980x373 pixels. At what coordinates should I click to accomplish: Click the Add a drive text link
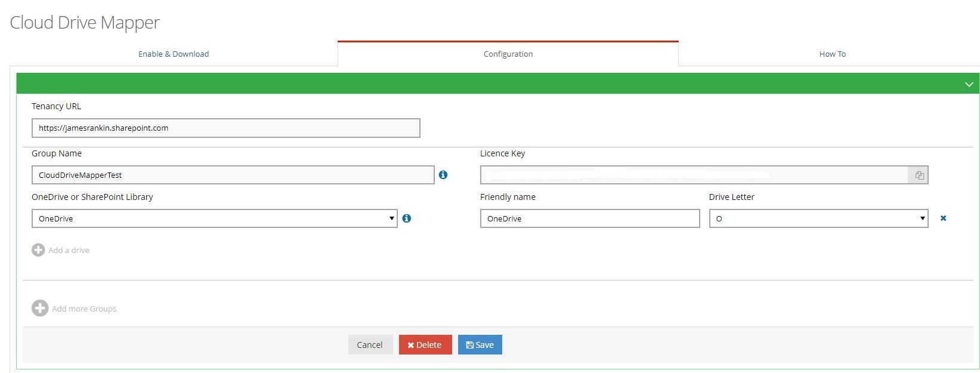coord(69,250)
